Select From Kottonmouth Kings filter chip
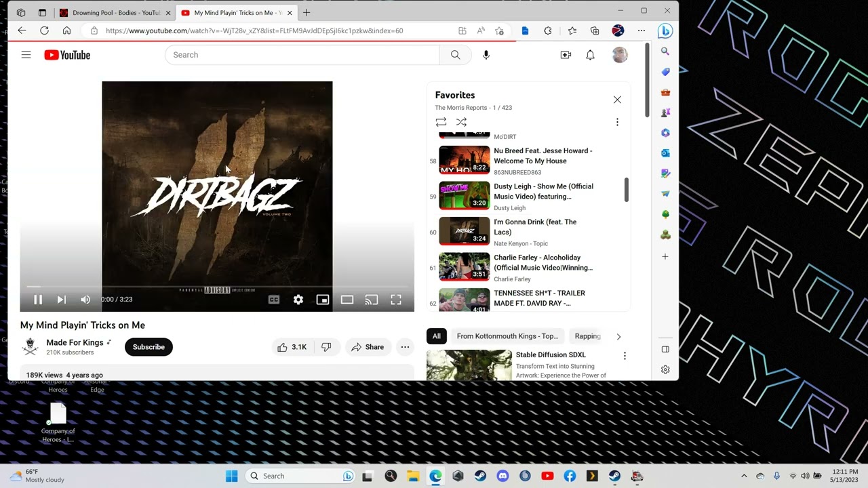Screen dimensions: 868x488 click(x=507, y=336)
